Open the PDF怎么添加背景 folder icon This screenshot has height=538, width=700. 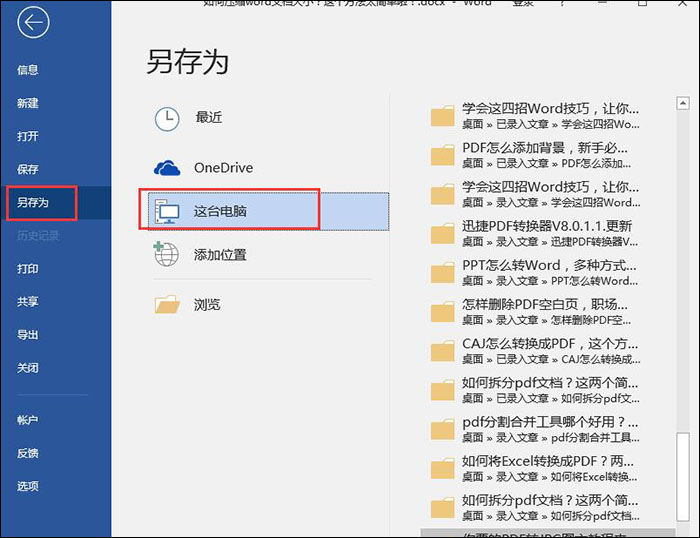[x=442, y=155]
